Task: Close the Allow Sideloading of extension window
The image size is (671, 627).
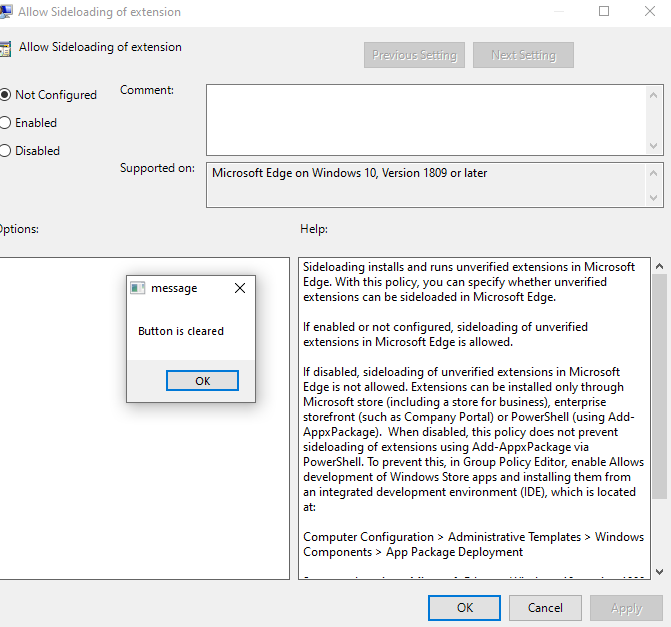Action: tap(650, 11)
